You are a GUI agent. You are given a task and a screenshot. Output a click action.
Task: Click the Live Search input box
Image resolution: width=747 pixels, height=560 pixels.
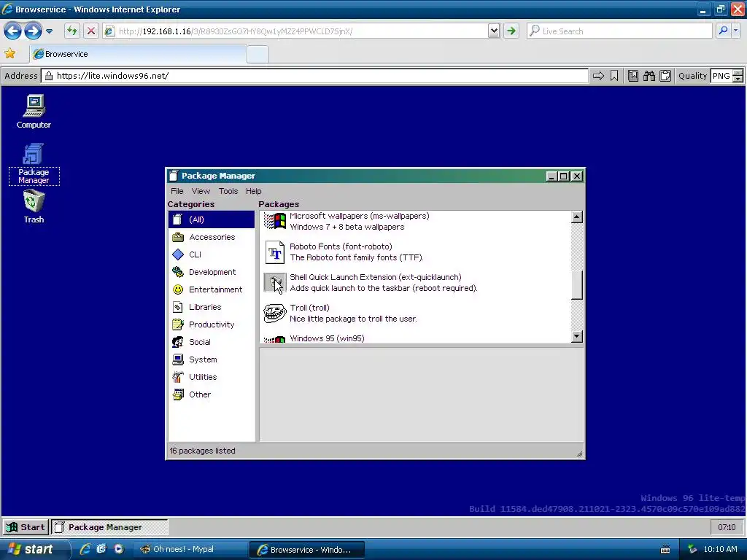click(x=620, y=31)
